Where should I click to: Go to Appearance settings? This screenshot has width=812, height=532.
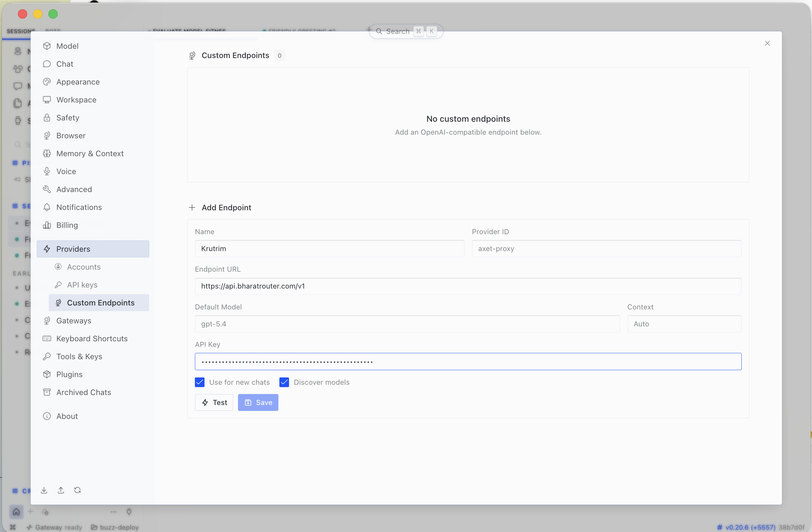pyautogui.click(x=93, y=82)
